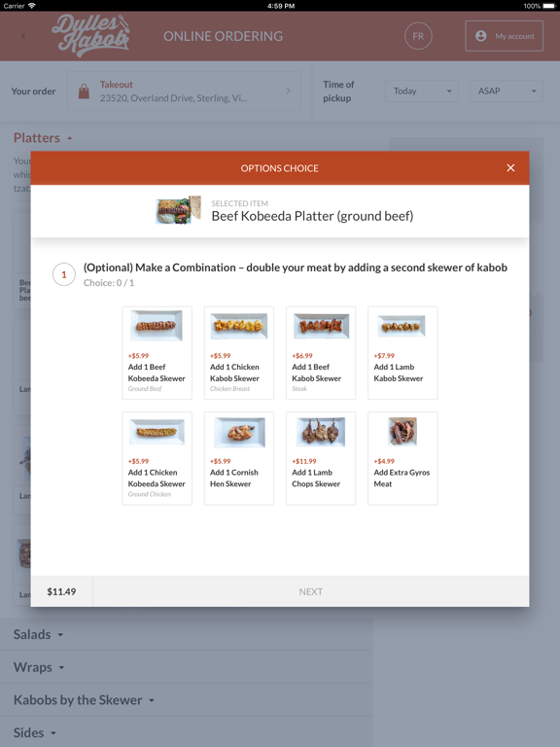
Task: Open My account
Action: tap(504, 36)
